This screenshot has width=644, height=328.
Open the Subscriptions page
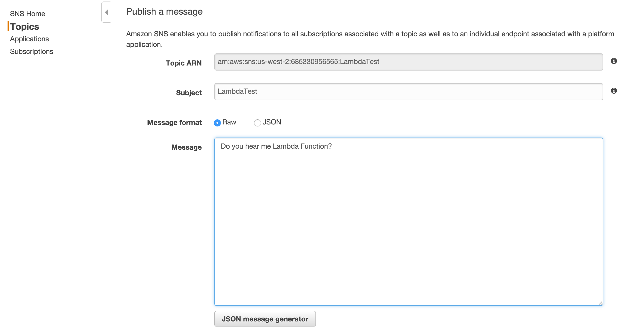point(31,51)
